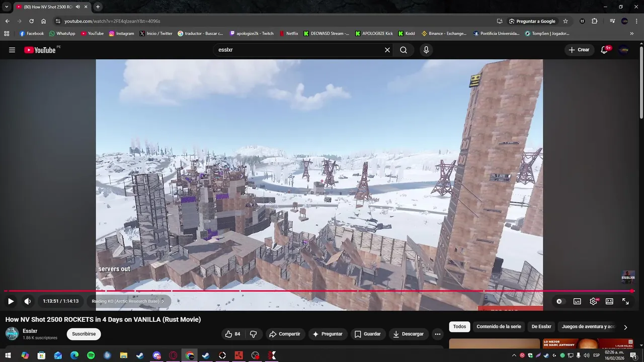Open the channel watermark in the video
Screen dimensions: 644x362
[x=628, y=277]
